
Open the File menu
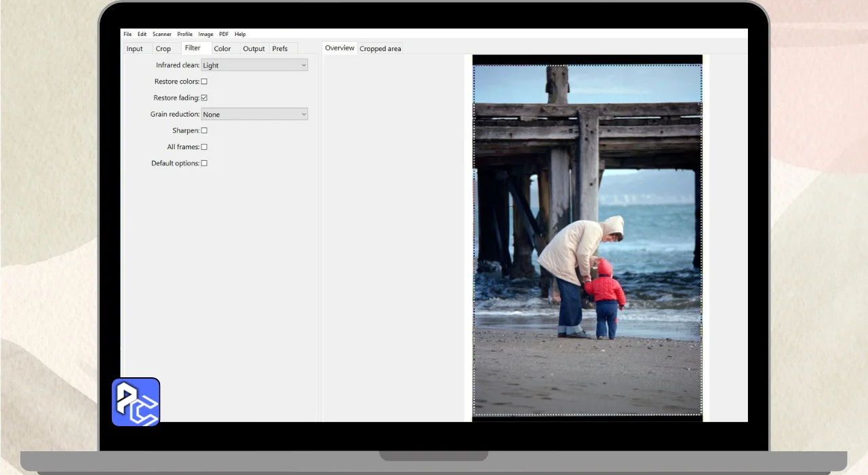127,34
